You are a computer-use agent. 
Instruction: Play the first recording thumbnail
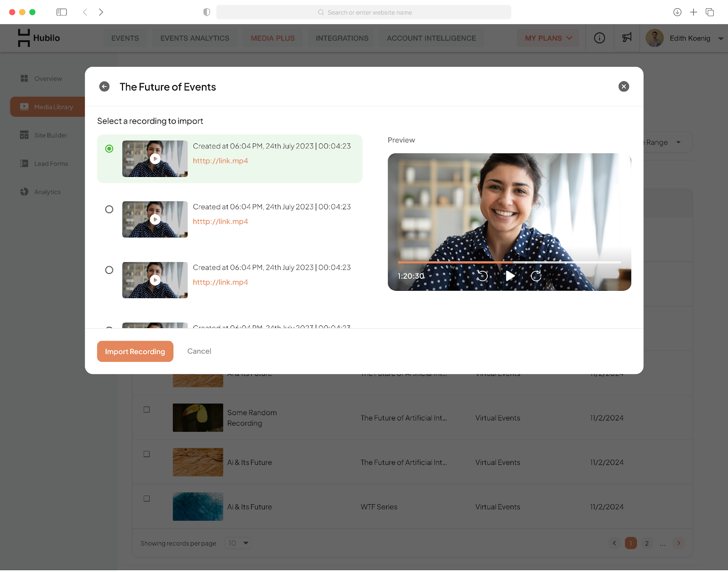coord(155,159)
